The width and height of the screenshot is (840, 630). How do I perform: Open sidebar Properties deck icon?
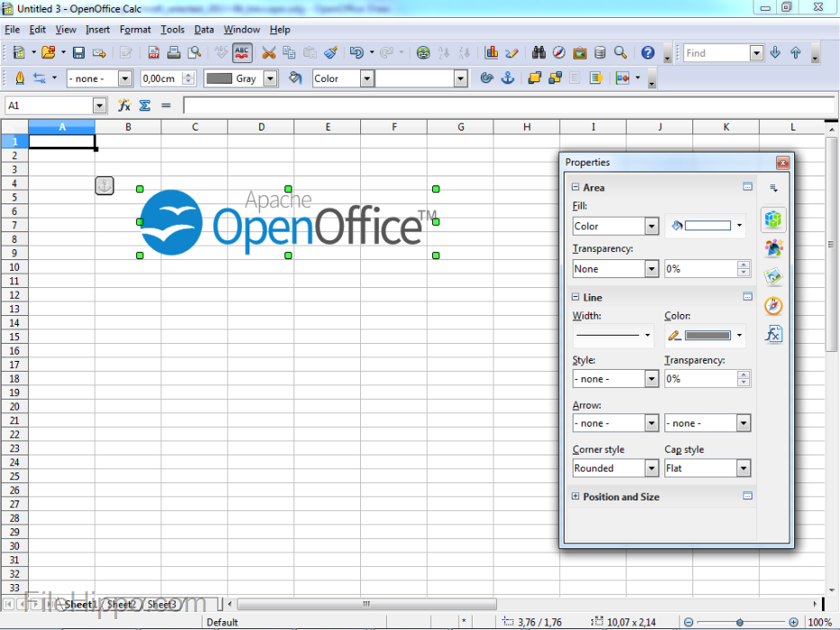point(773,219)
